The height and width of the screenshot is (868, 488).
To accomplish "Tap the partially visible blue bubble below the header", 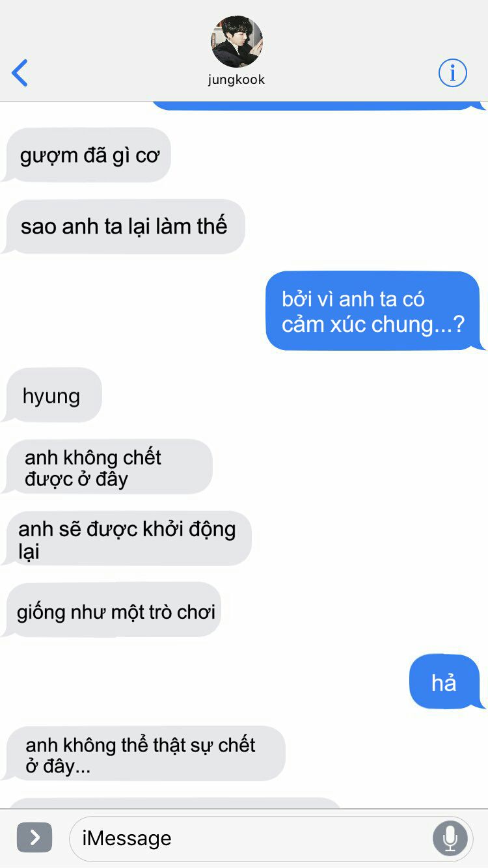I will (x=318, y=105).
